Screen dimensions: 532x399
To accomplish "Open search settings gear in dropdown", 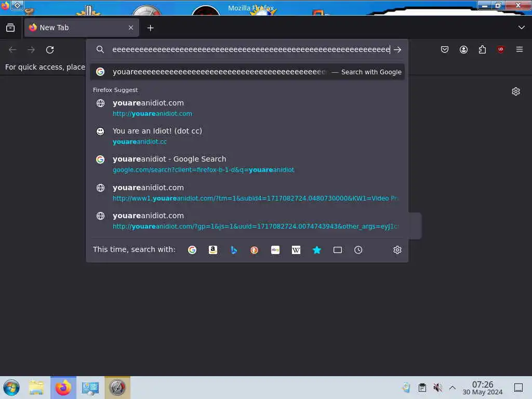I will (x=397, y=250).
